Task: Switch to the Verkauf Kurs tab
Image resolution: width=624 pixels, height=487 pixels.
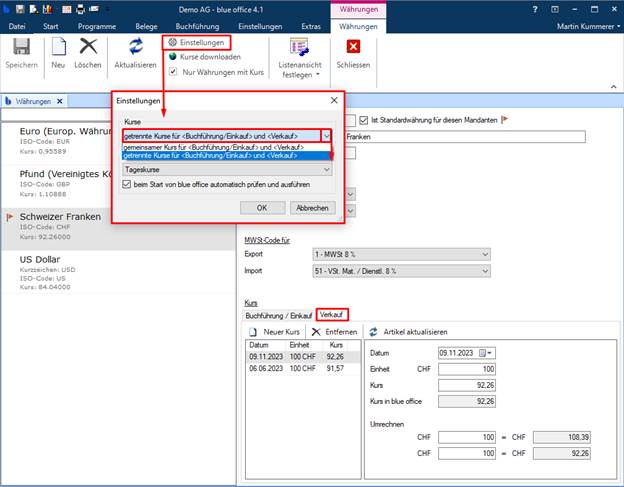Action: [x=332, y=315]
